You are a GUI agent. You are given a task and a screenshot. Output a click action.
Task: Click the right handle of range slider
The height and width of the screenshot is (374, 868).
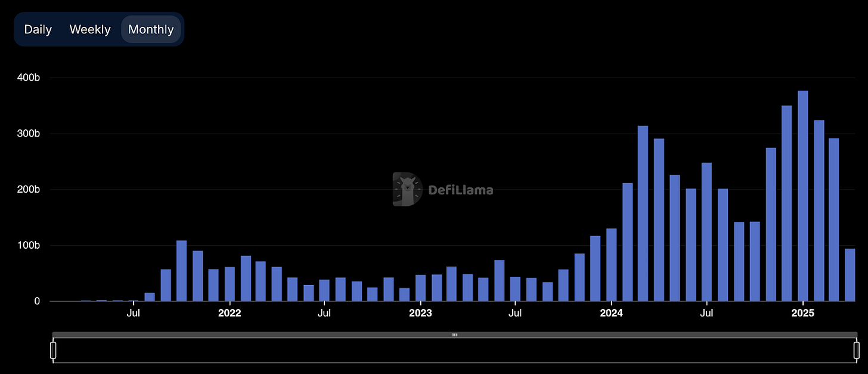(857, 349)
